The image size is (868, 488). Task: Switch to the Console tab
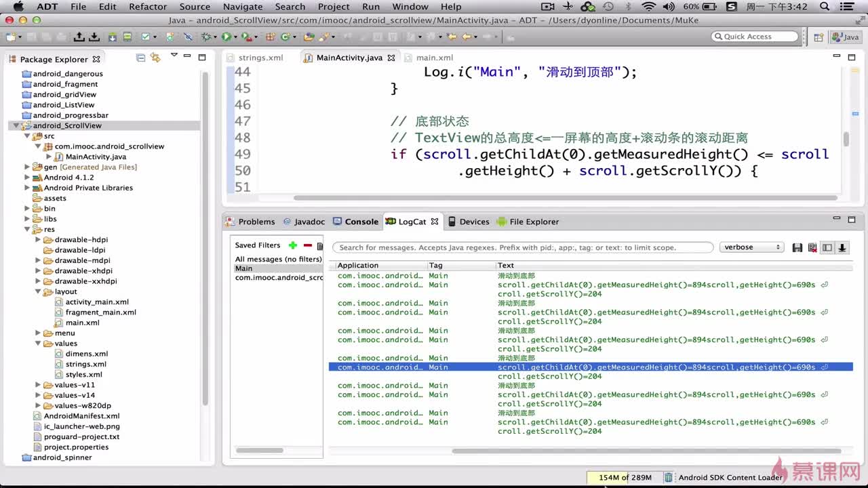[356, 222]
